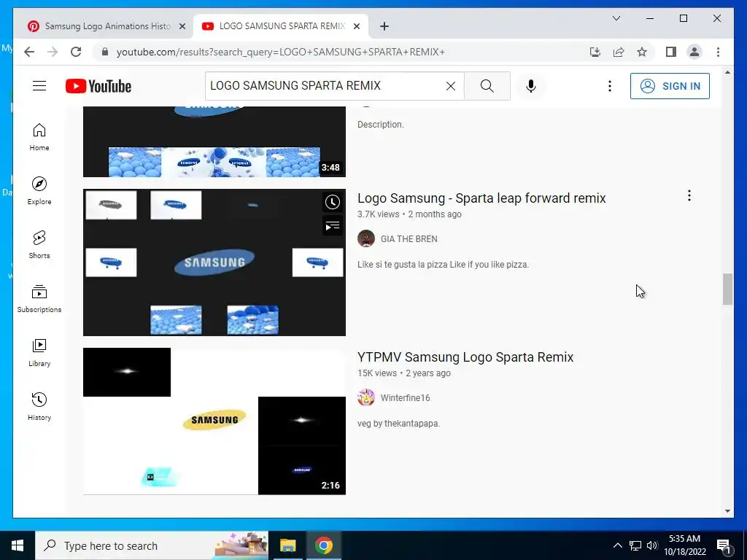The image size is (747, 560).
Task: Open the network status tray icon
Action: click(x=635, y=545)
